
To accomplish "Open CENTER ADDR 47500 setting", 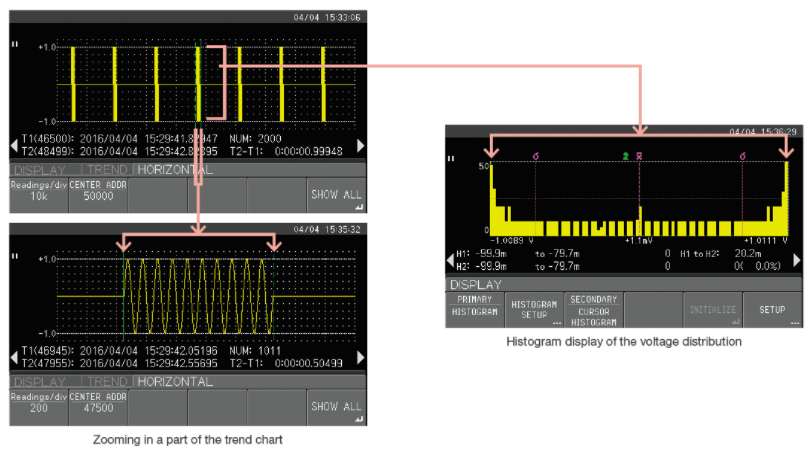I will (98, 408).
